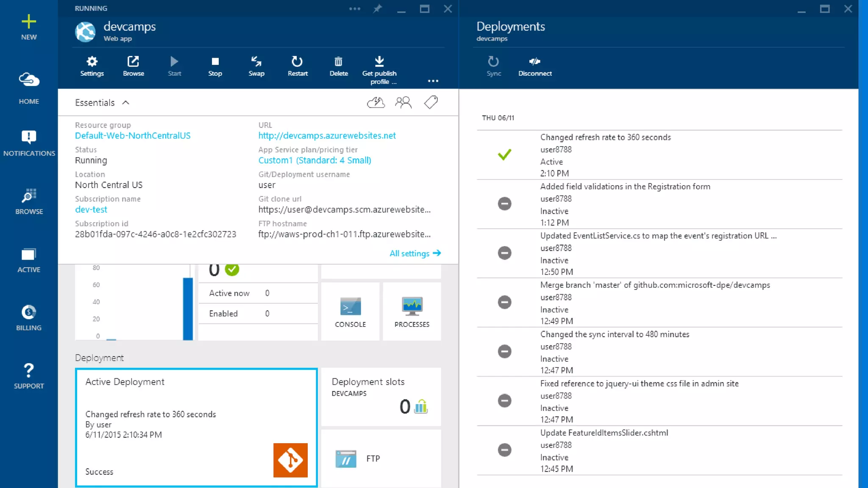Click the tags icon in Essentials
The image size is (868, 488).
431,102
